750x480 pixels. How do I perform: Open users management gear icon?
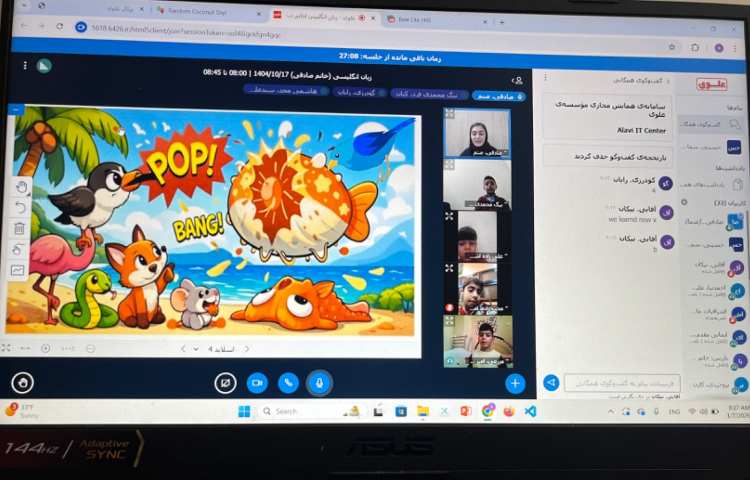pos(684,203)
